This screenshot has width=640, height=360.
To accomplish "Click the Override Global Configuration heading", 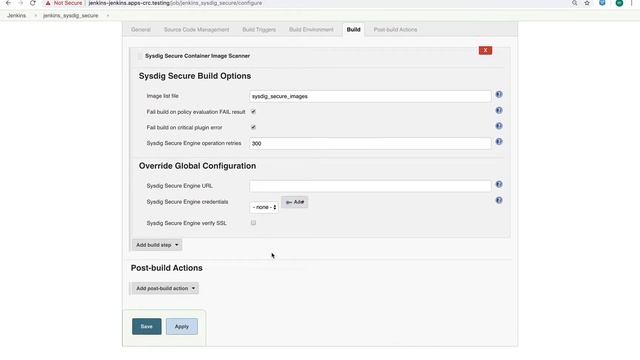I will [x=197, y=166].
